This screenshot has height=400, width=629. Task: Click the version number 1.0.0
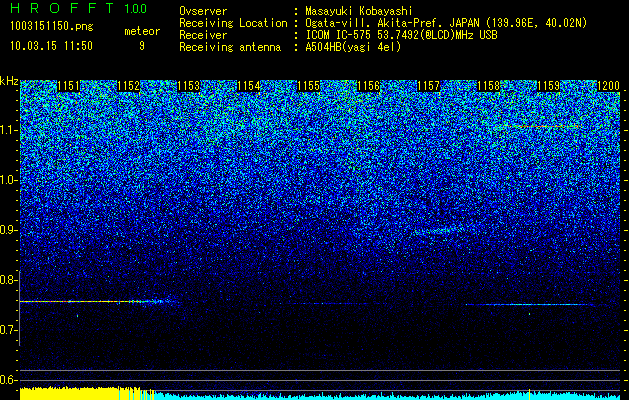[136, 9]
